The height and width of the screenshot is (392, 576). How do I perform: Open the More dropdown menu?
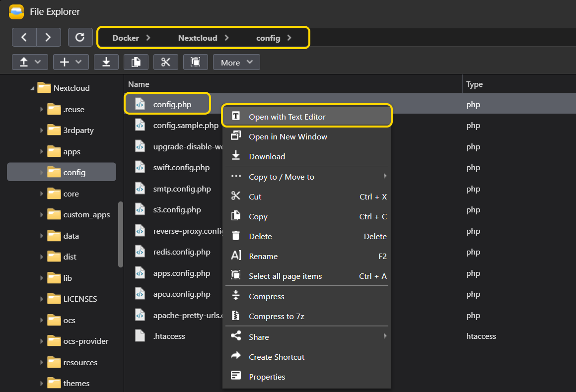[x=236, y=63]
